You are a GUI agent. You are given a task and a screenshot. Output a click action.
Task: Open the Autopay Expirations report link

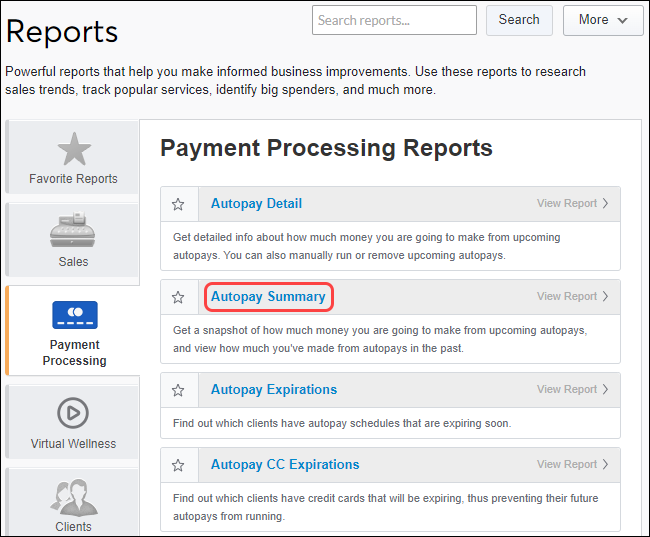click(274, 389)
